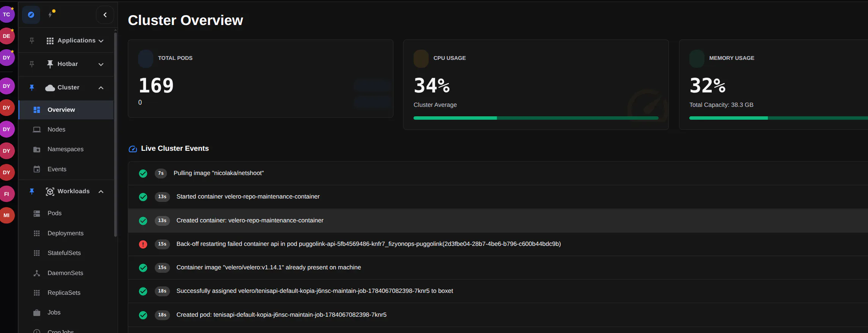Click green check icon for Pulling image event
Image resolution: width=868 pixels, height=333 pixels.
143,174
